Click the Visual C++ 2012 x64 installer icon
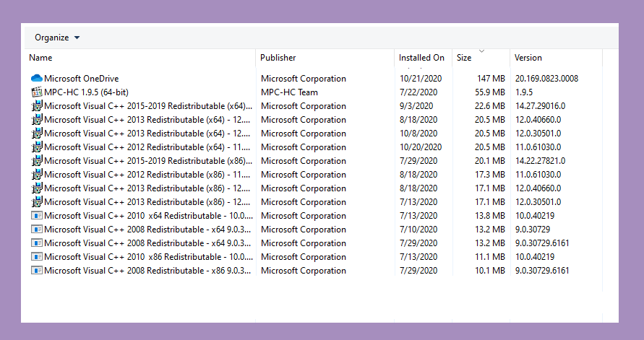Image resolution: width=644 pixels, height=340 pixels. tap(37, 147)
